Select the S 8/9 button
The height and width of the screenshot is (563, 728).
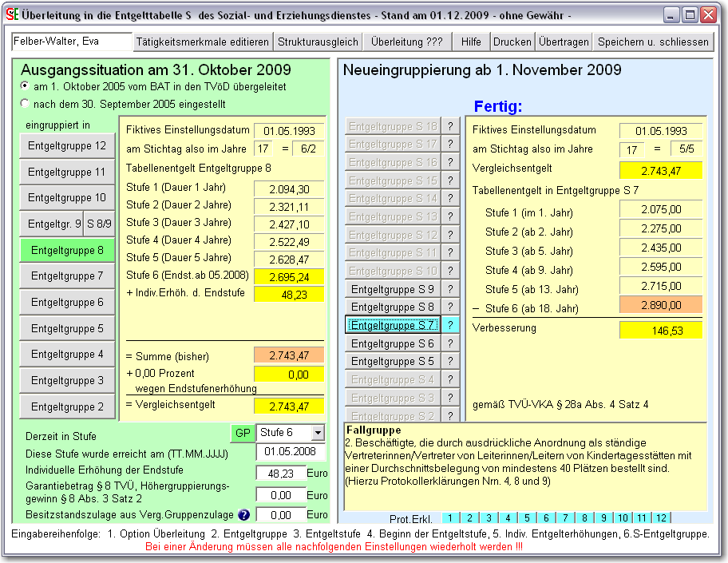click(99, 224)
